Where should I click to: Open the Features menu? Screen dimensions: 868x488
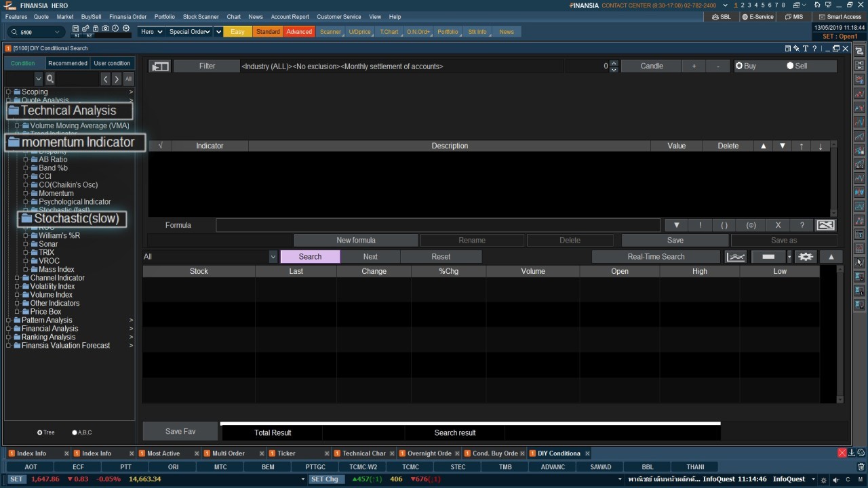pyautogui.click(x=16, y=17)
